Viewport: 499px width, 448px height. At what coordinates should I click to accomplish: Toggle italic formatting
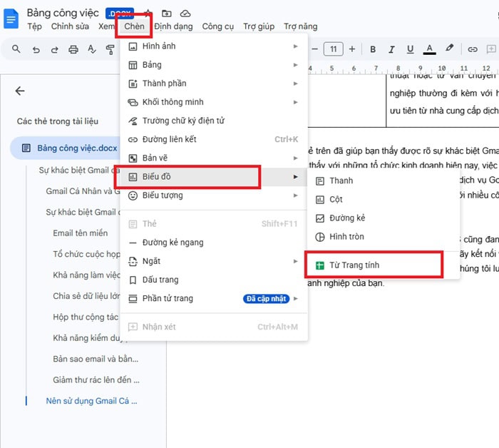click(x=391, y=49)
